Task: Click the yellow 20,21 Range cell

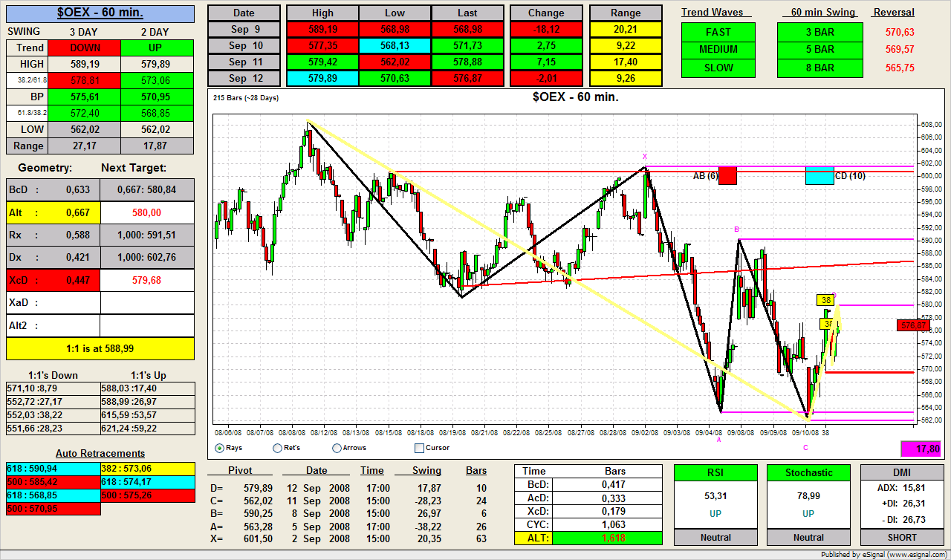Action: pos(626,30)
